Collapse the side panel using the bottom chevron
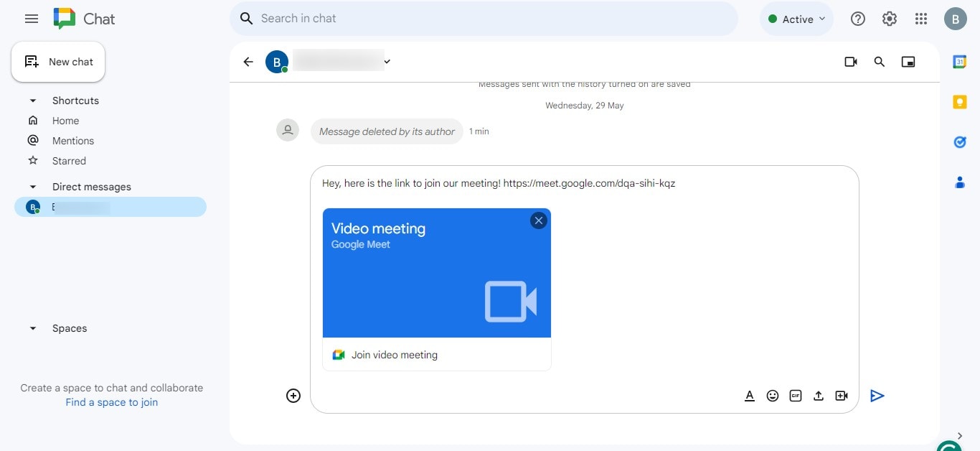 click(960, 435)
